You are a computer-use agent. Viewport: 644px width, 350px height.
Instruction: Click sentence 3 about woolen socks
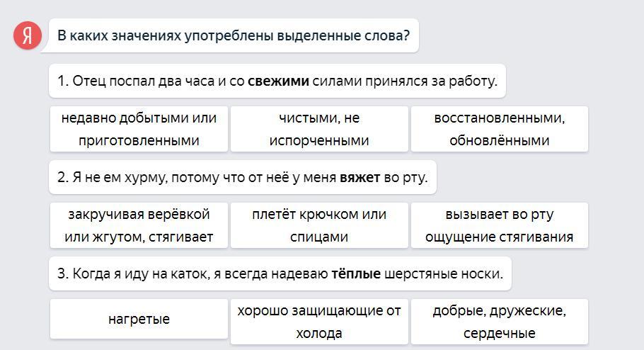pyautogui.click(x=280, y=273)
